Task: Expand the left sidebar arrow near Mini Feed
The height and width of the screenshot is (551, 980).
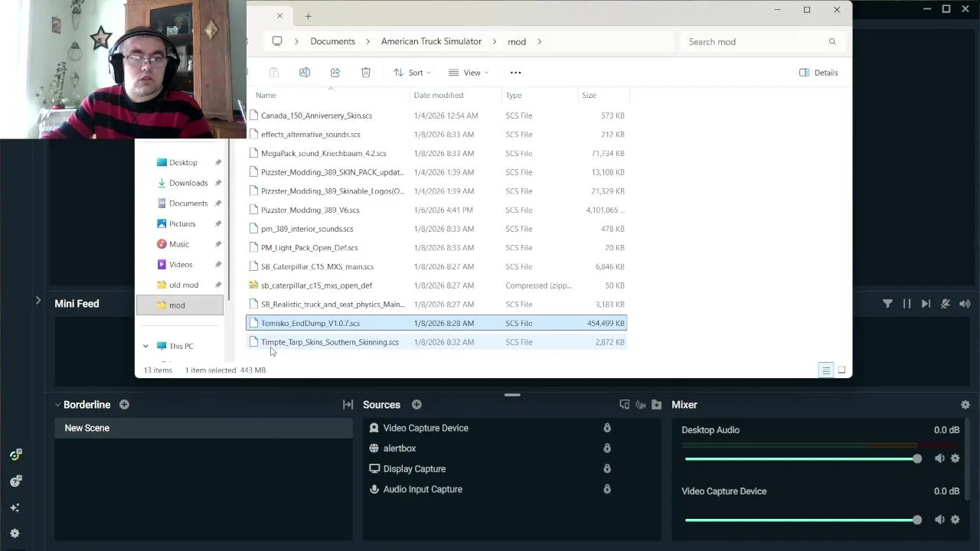Action: coord(38,301)
